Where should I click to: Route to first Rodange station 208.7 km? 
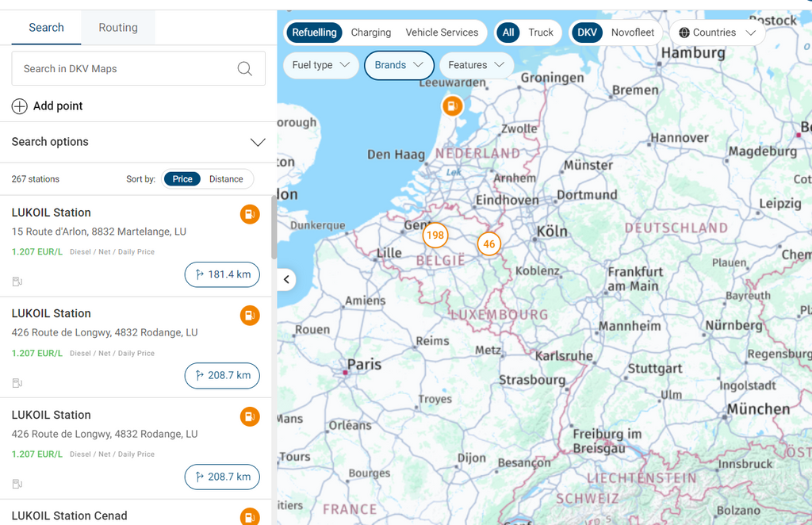tap(222, 375)
